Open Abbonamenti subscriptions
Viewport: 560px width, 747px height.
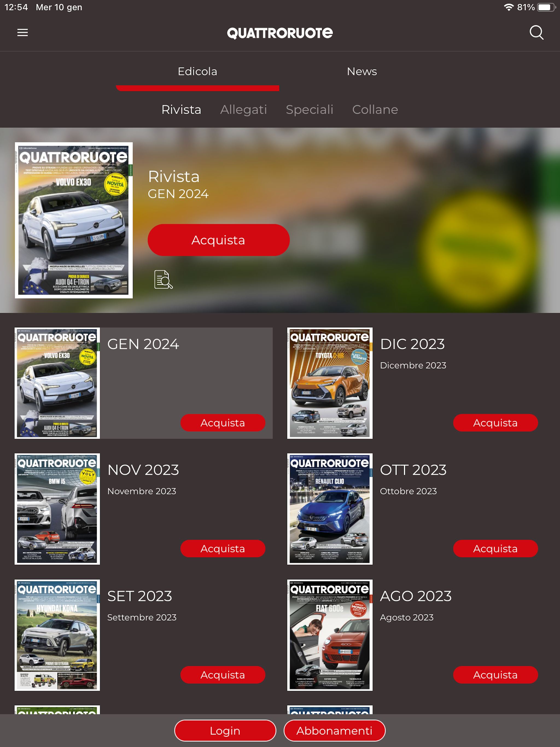[334, 731]
